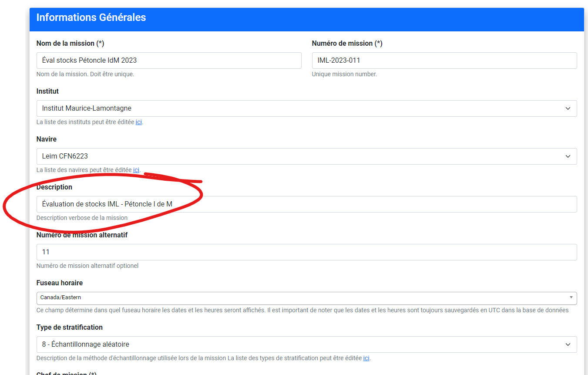Click the small triangle on Canada/Eastern selector
The width and height of the screenshot is (588, 375).
point(571,297)
